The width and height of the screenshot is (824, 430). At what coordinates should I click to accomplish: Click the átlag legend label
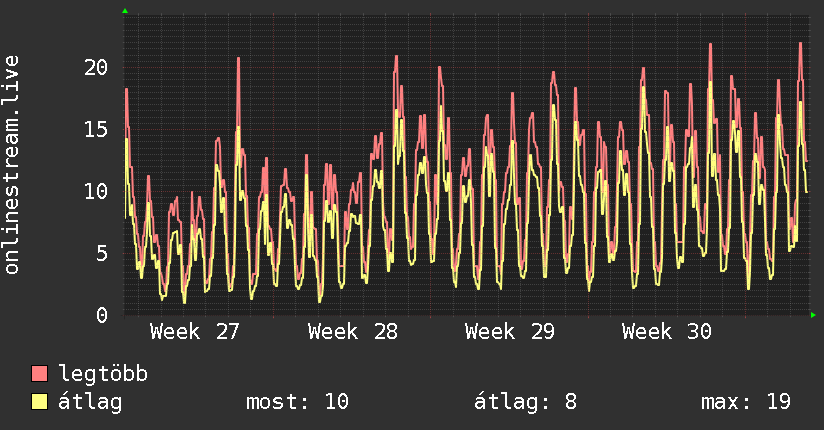pyautogui.click(x=90, y=402)
